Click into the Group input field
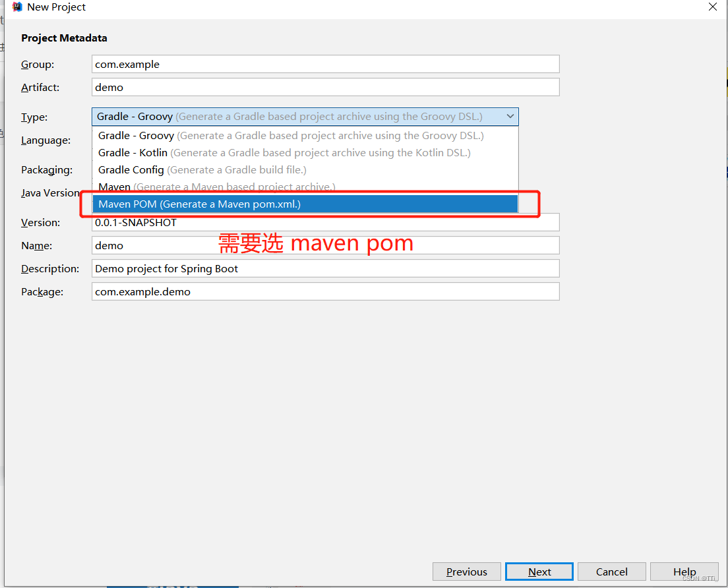Image resolution: width=728 pixels, height=588 pixels. click(x=325, y=64)
